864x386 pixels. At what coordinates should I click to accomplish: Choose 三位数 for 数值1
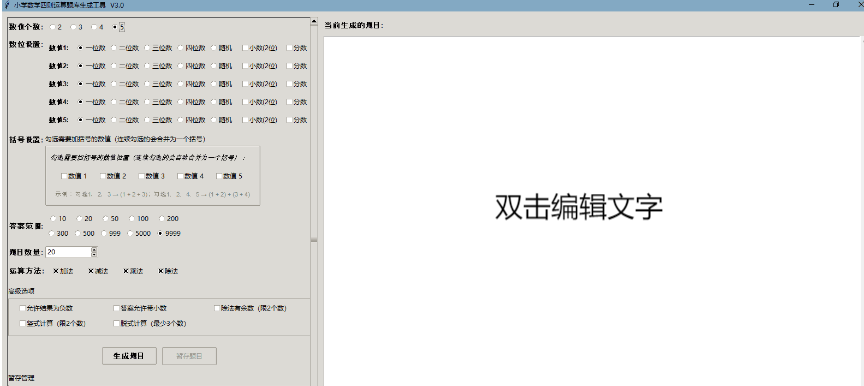tap(147, 48)
